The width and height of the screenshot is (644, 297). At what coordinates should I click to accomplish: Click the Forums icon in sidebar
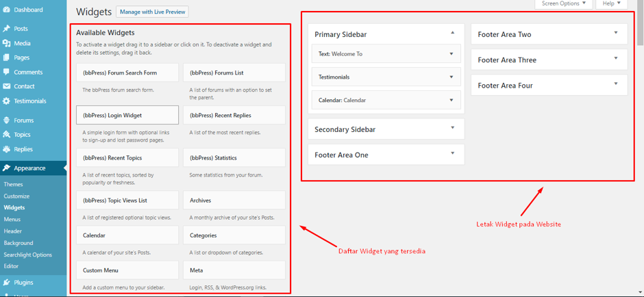point(6,120)
